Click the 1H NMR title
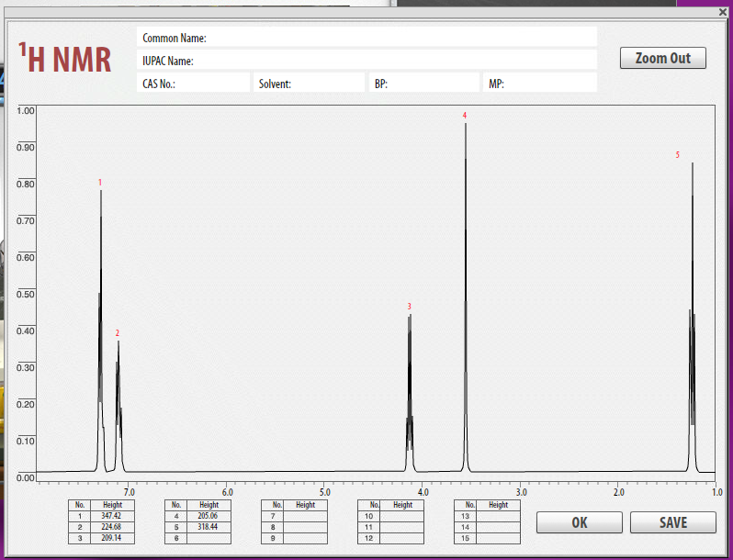733x560 pixels. 65,58
